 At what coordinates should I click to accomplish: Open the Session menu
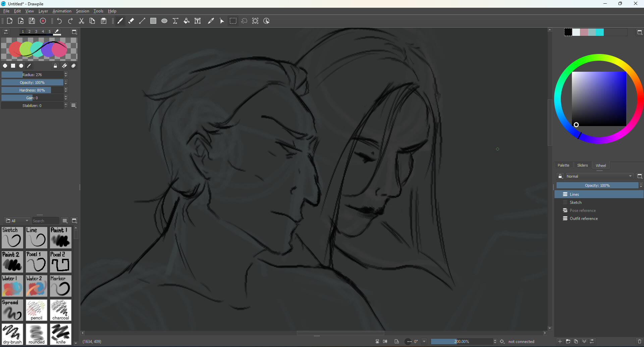[x=82, y=11]
